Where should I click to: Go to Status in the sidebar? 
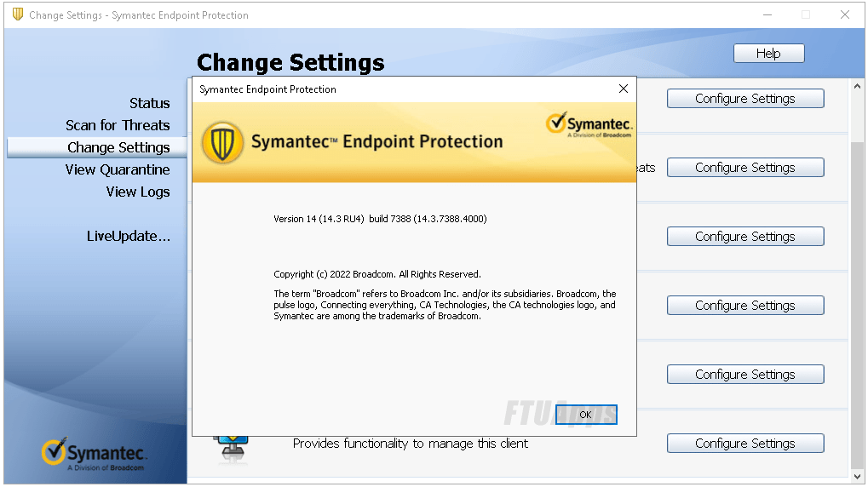tap(149, 103)
